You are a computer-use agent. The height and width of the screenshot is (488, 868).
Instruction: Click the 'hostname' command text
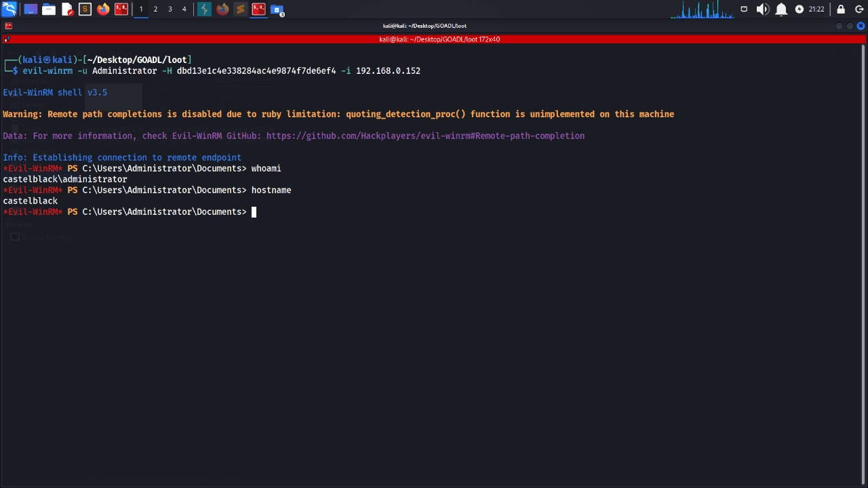271,190
